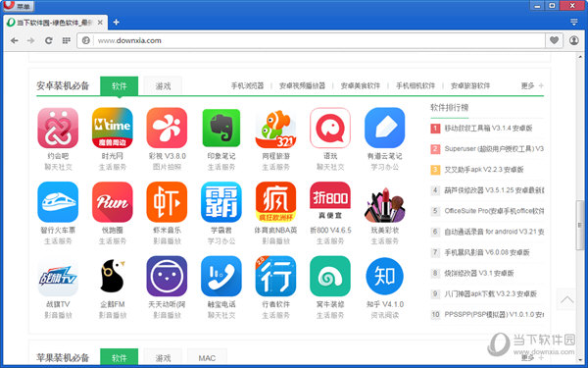Open the 印象笔记 elephant app icon
This screenshot has height=368, width=588.
(x=221, y=128)
